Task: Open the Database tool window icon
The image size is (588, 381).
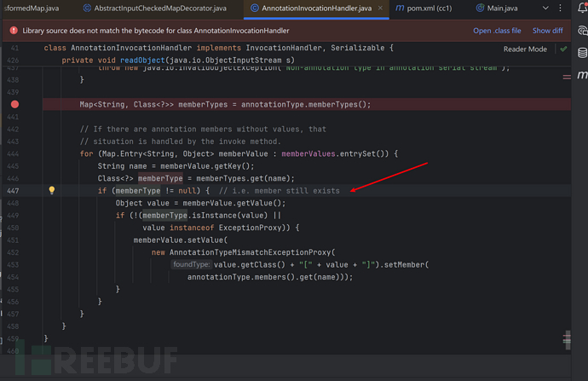Action: 582,53
